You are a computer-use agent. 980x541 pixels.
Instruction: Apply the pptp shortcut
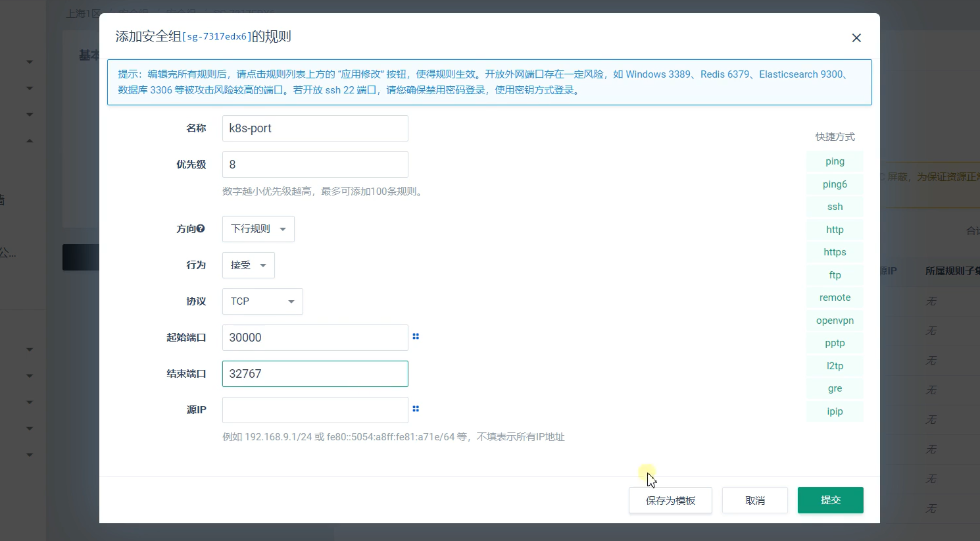pyautogui.click(x=835, y=344)
